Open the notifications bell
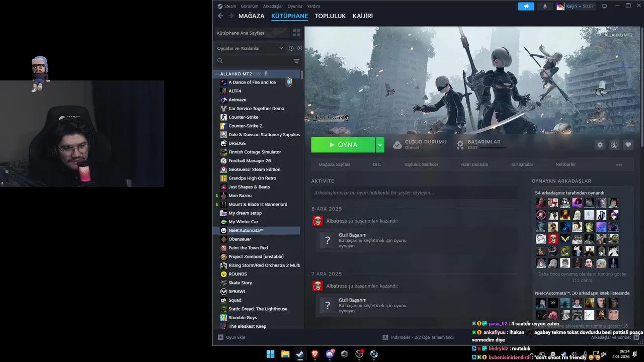Screen dimensions: 644x362 (545, 6)
